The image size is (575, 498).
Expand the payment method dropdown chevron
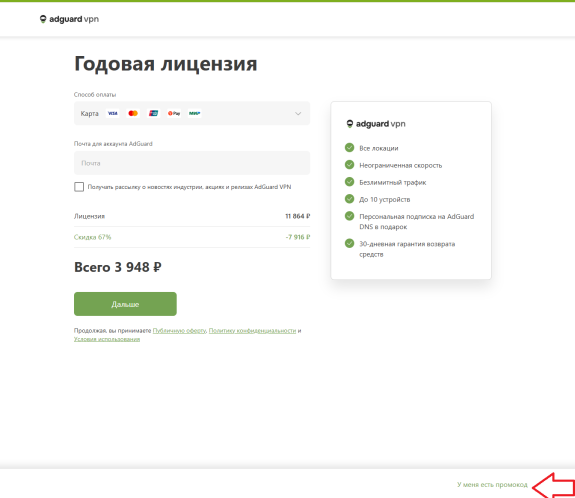pyautogui.click(x=298, y=113)
